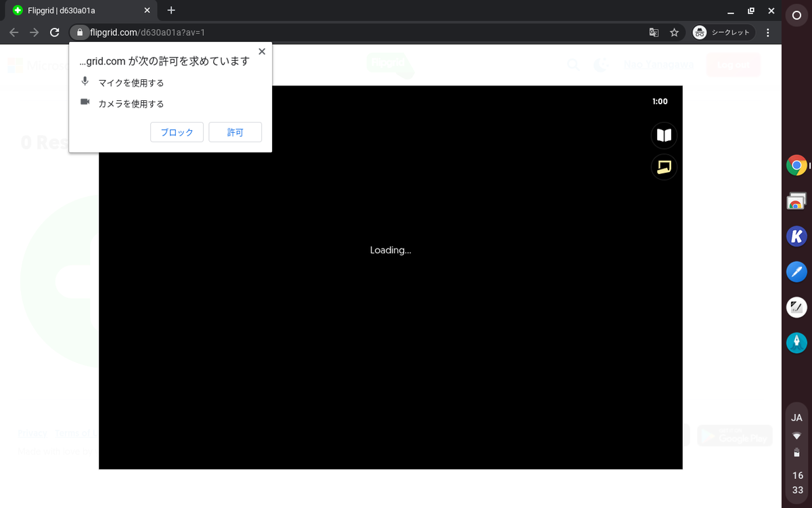812x508 pixels.
Task: Select the Flipgrid | d630a01a tab
Action: point(82,11)
